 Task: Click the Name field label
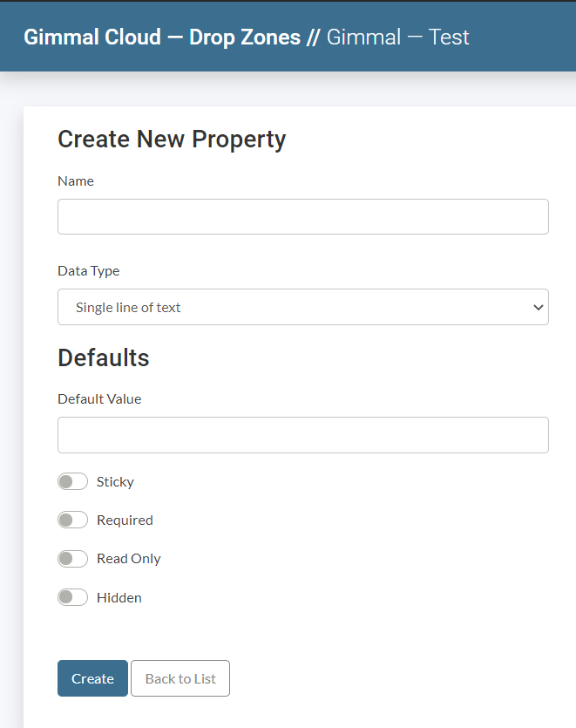coord(76,181)
